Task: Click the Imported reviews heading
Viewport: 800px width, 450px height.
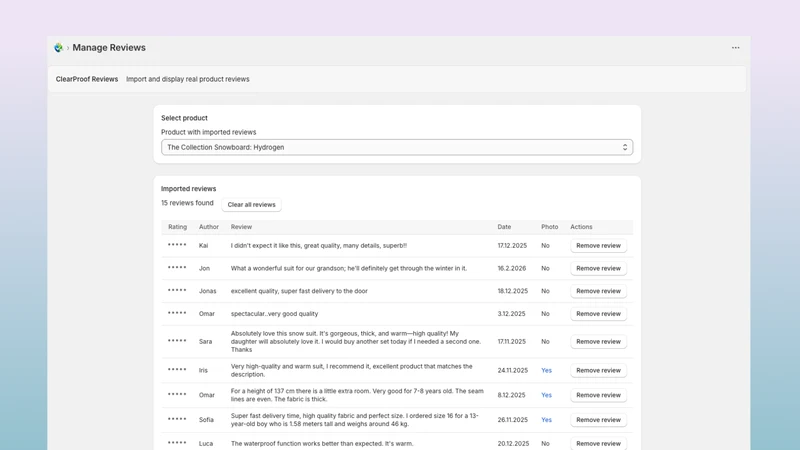Action: pos(188,189)
